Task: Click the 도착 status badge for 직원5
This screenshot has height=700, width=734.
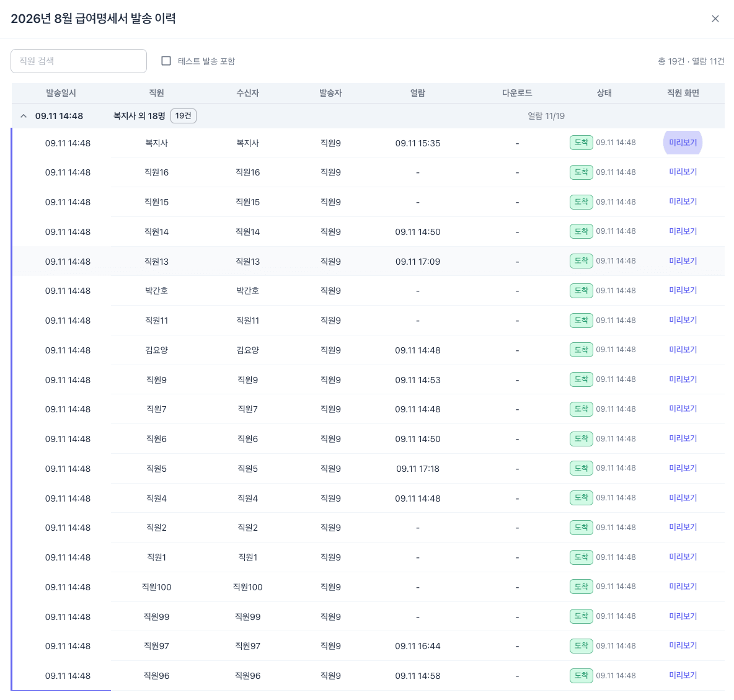Action: 581,468
